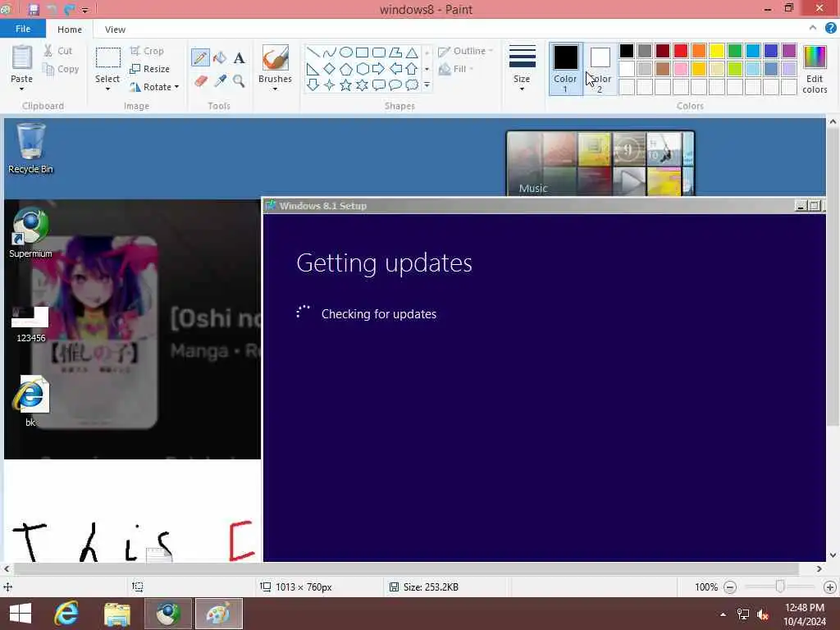
Task: Open the Rotate dropdown
Action: pyautogui.click(x=154, y=87)
